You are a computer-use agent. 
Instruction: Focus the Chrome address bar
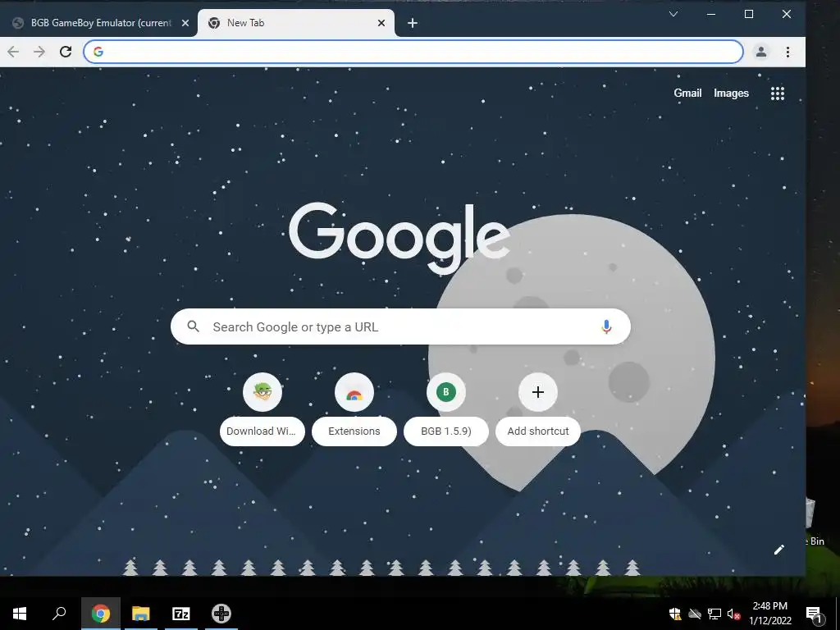coord(413,52)
